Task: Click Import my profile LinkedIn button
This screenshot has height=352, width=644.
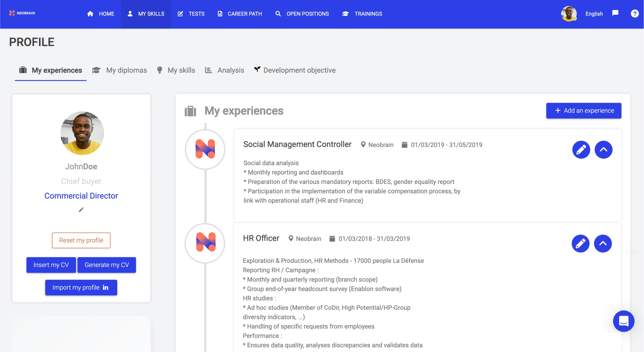Action: pyautogui.click(x=81, y=288)
